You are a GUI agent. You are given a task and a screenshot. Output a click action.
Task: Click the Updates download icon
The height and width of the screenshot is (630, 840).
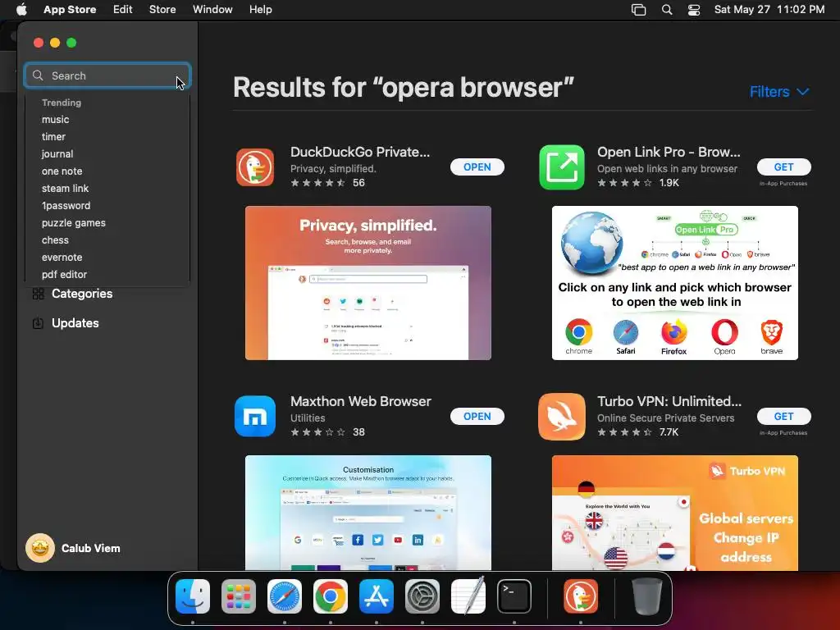click(x=38, y=323)
